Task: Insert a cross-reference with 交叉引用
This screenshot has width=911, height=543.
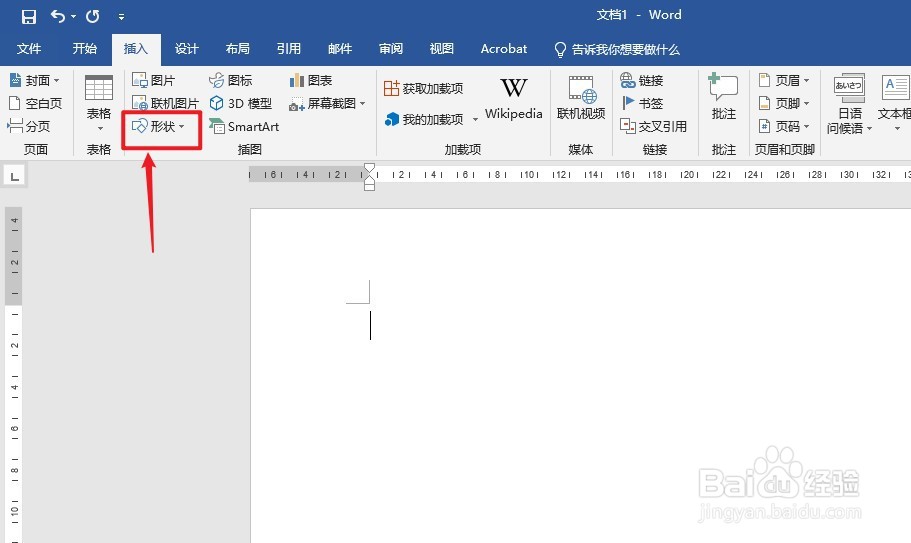Action: pos(654,126)
